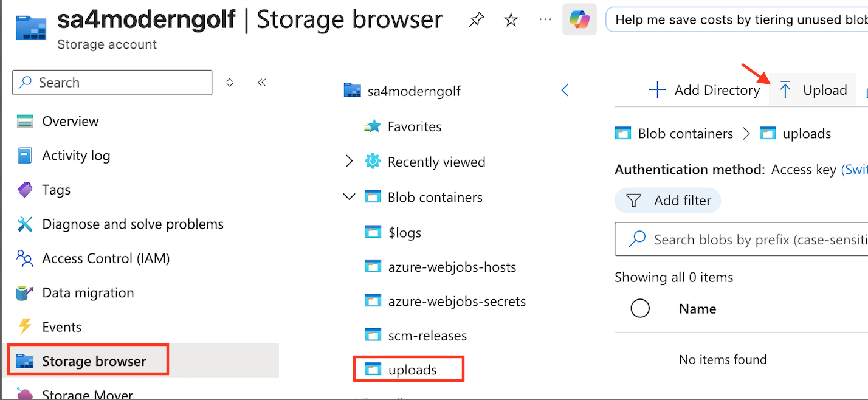Collapse the left menu with double chevron

pos(262,83)
